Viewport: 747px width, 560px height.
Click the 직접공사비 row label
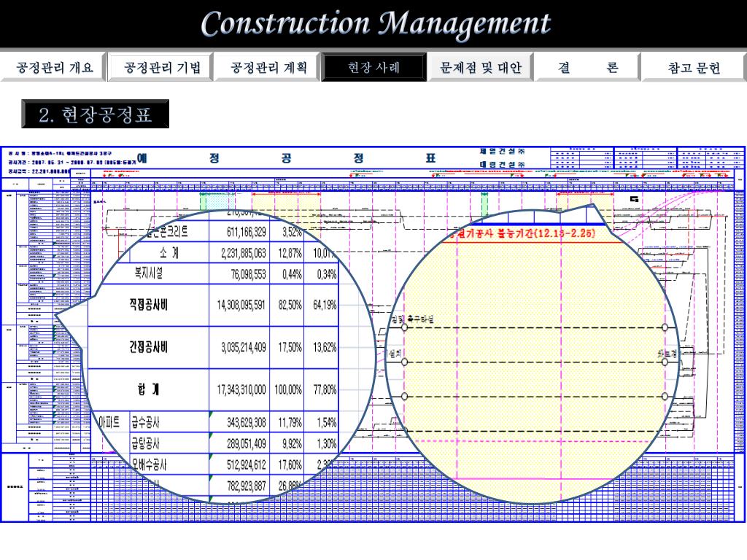tap(148, 304)
